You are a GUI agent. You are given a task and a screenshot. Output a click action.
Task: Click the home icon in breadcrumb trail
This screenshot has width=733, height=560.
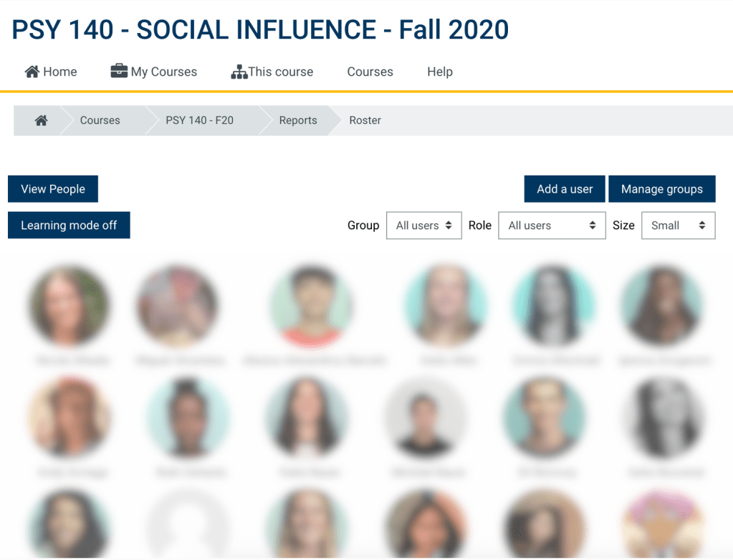(42, 120)
